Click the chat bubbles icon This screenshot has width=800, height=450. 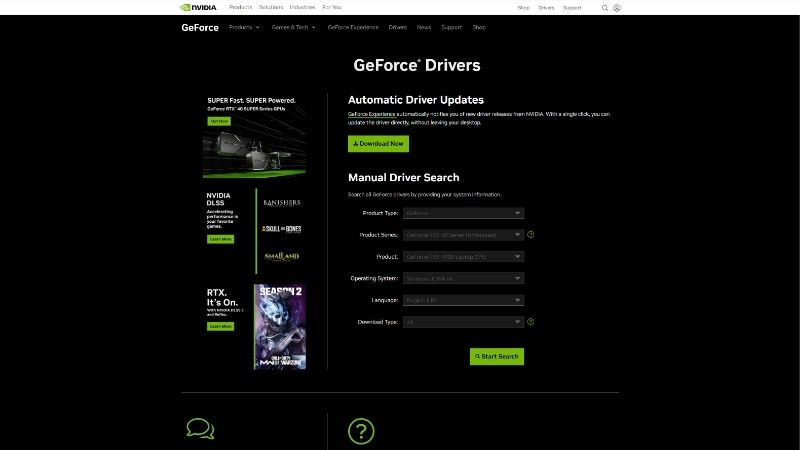pyautogui.click(x=200, y=429)
